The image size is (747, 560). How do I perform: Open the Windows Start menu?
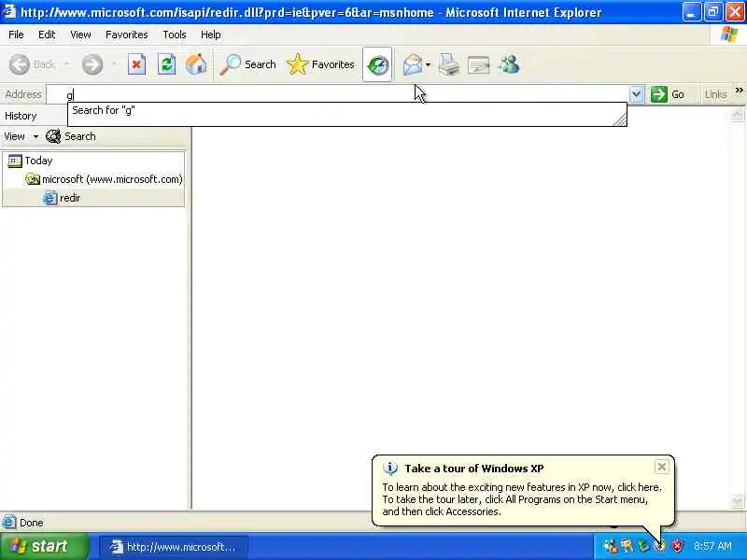click(x=44, y=546)
